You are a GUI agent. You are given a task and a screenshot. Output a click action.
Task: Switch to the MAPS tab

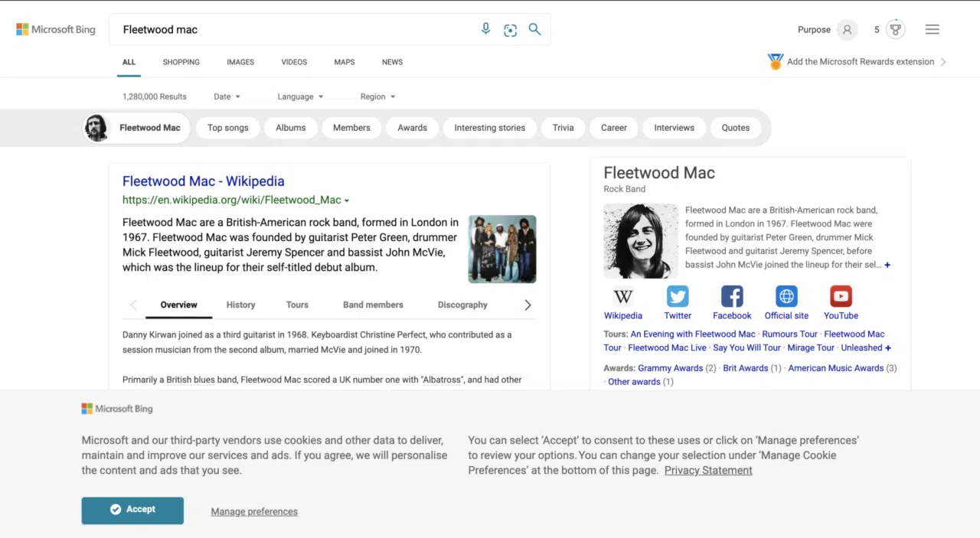[345, 62]
